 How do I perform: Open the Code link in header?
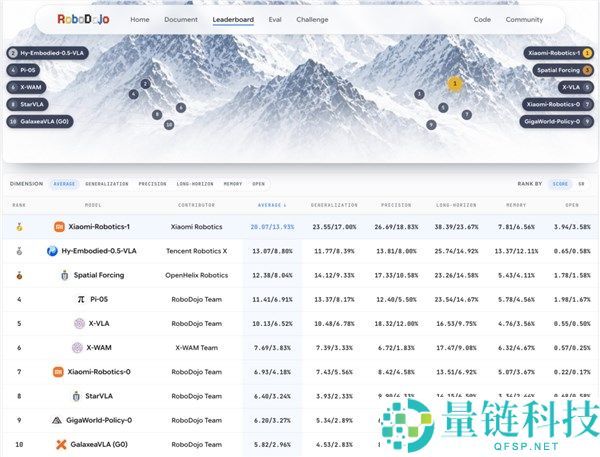pyautogui.click(x=482, y=20)
